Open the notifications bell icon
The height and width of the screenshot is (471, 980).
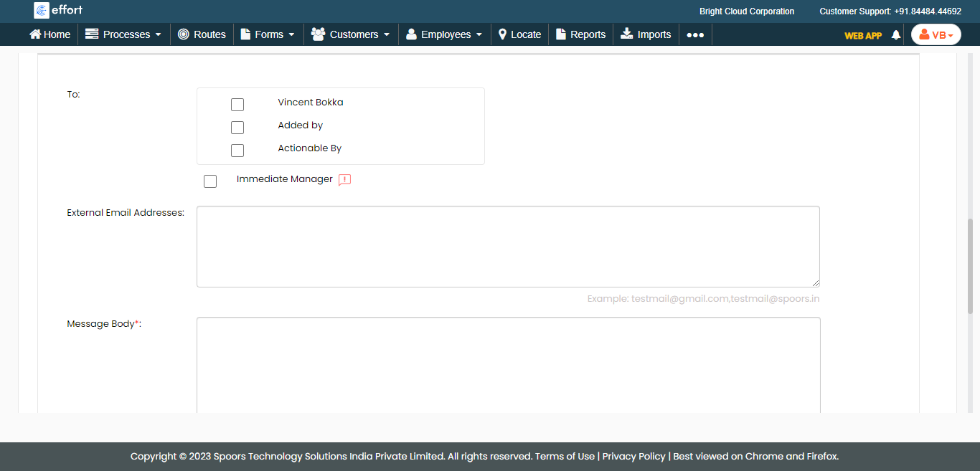[895, 35]
